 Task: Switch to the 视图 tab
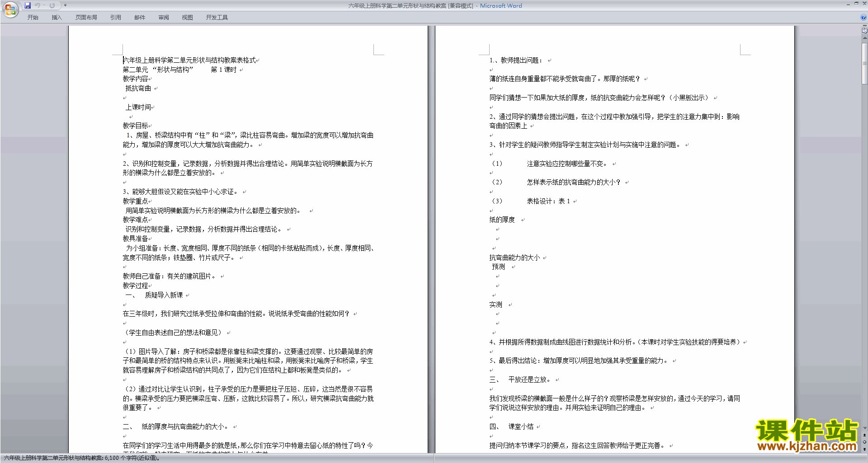(188, 17)
